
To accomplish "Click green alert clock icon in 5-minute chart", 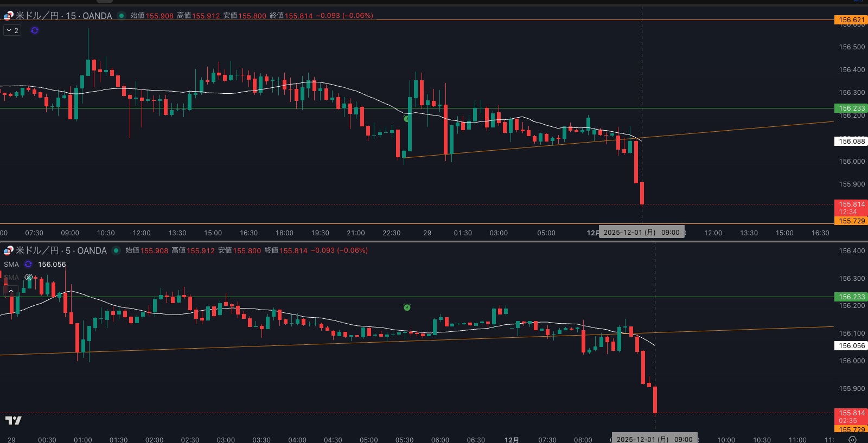I will 407,307.
